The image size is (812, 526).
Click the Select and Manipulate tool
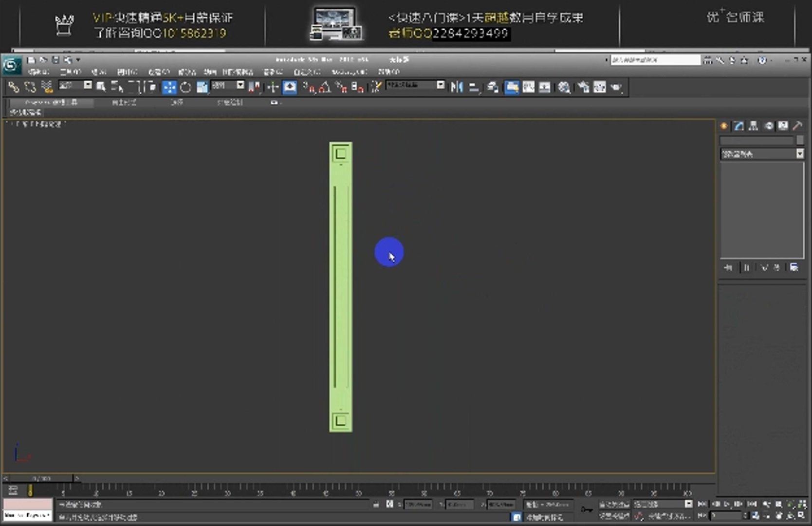pos(273,87)
